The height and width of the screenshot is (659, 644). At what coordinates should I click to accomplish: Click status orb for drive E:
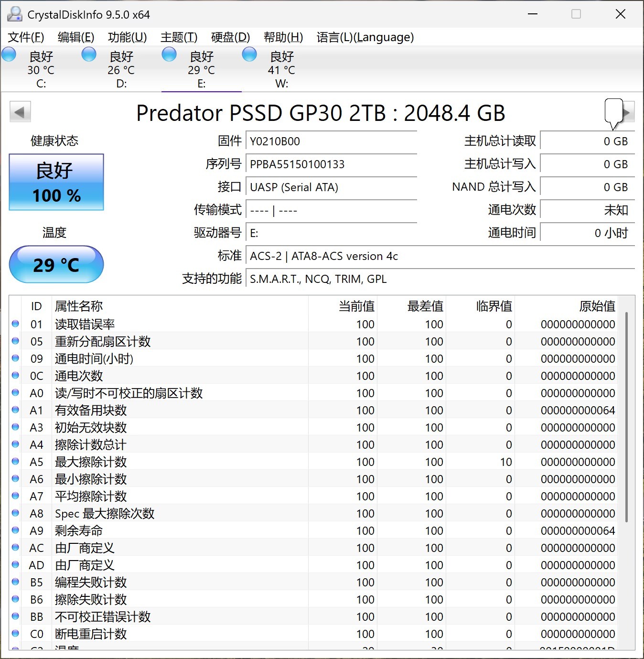click(169, 54)
